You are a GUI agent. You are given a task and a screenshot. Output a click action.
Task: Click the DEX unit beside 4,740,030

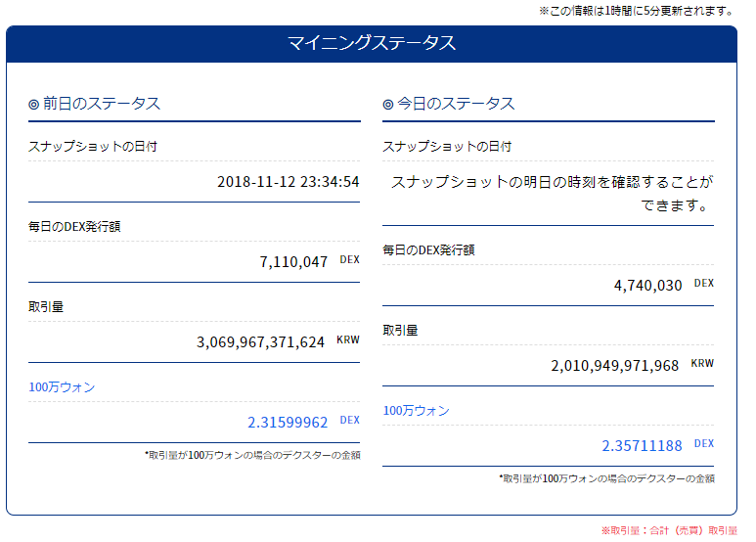(704, 284)
